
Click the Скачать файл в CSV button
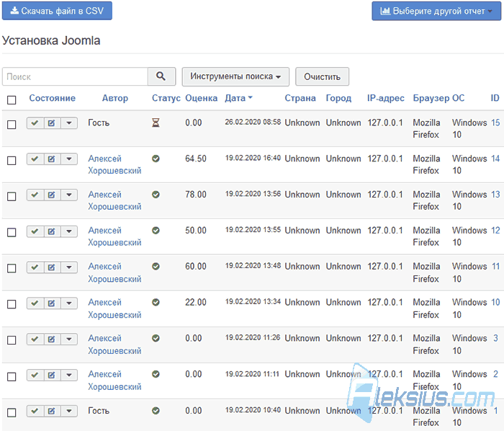pyautogui.click(x=57, y=11)
